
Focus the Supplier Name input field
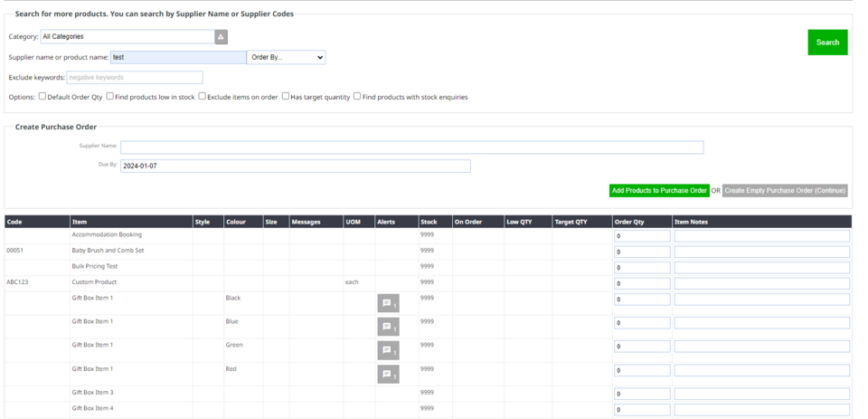(412, 148)
